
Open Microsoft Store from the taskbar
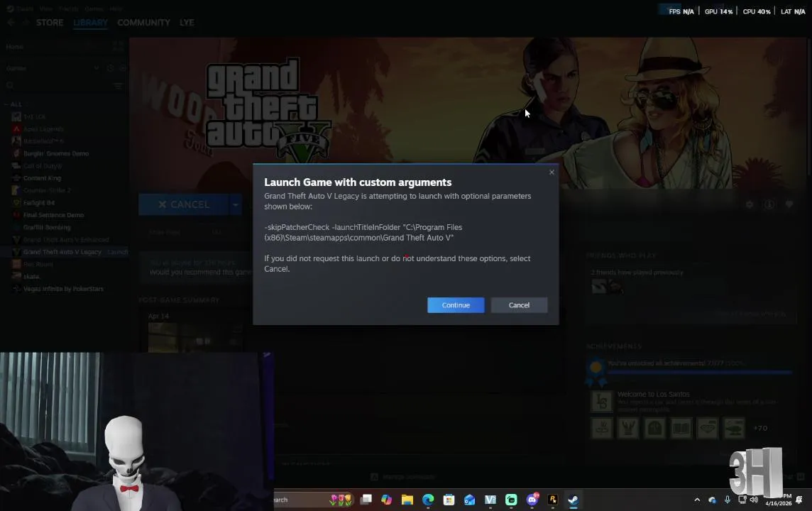[x=449, y=500]
